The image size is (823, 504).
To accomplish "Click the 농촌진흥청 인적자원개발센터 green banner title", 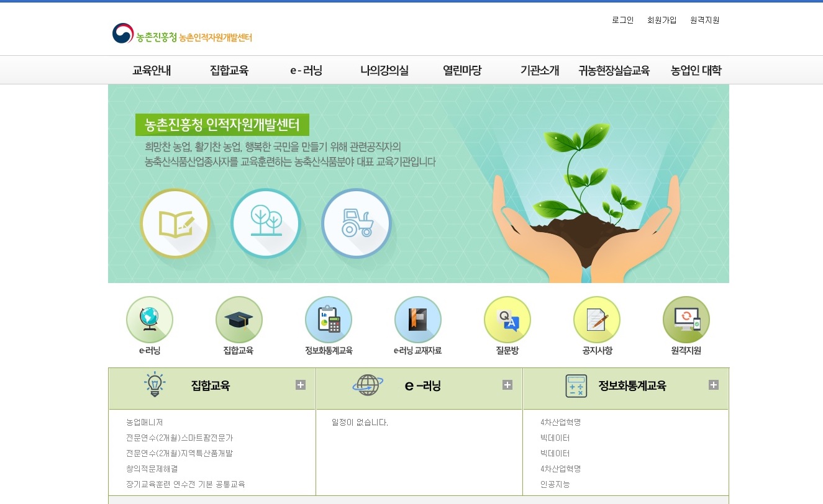I will 222,125.
